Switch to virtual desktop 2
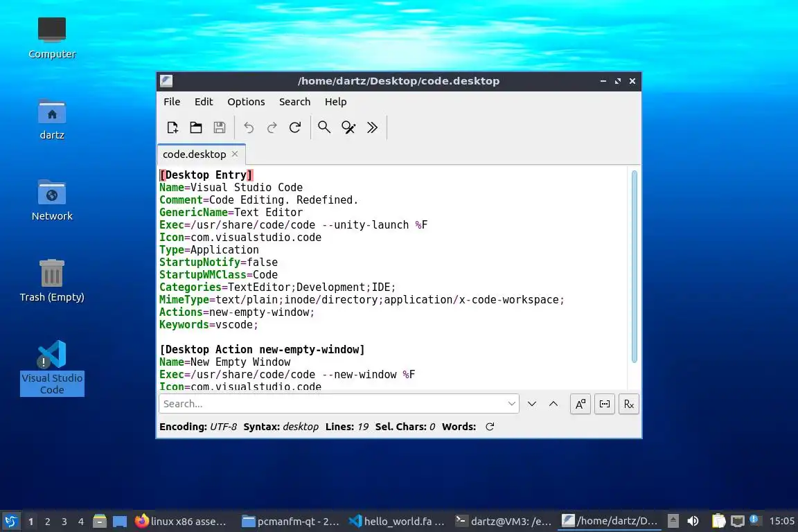Screen dimensions: 798x532 pyautogui.click(x=48, y=522)
